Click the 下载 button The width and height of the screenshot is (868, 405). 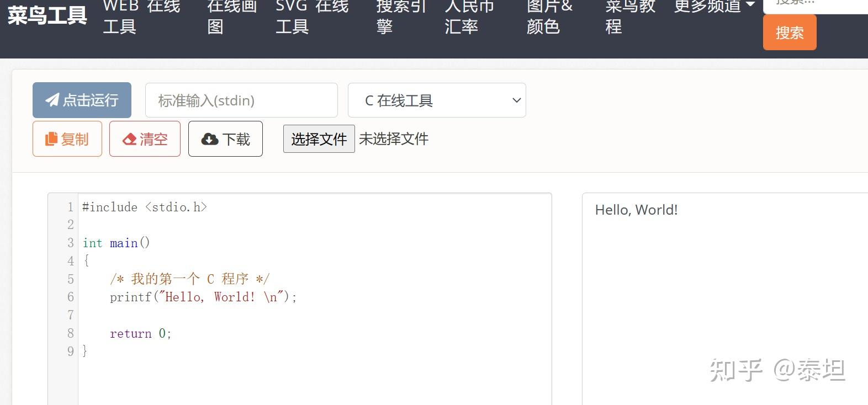225,139
